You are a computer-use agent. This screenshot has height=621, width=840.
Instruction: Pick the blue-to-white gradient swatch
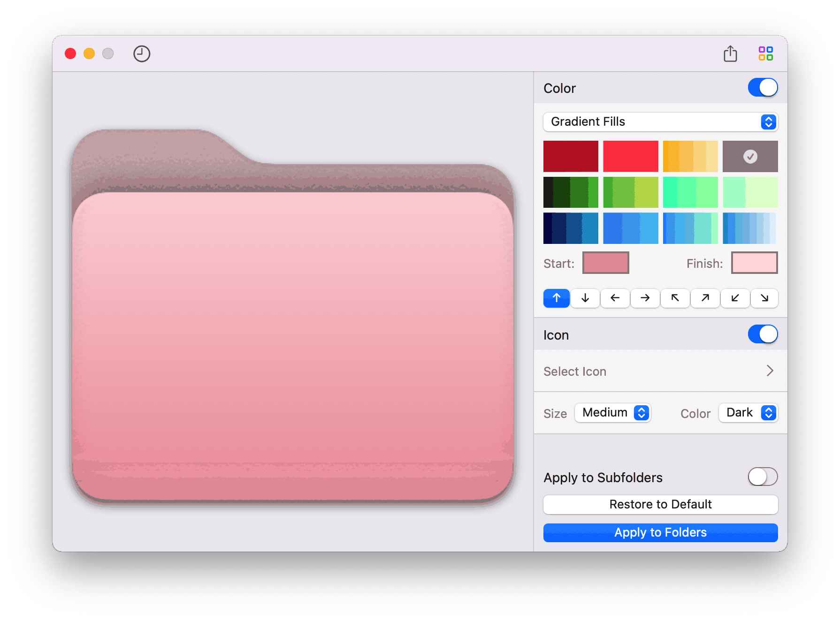tap(750, 228)
